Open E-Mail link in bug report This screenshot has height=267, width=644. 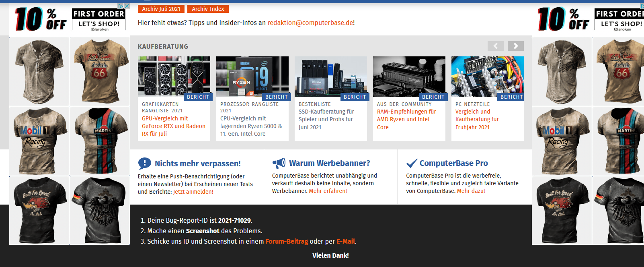346,242
